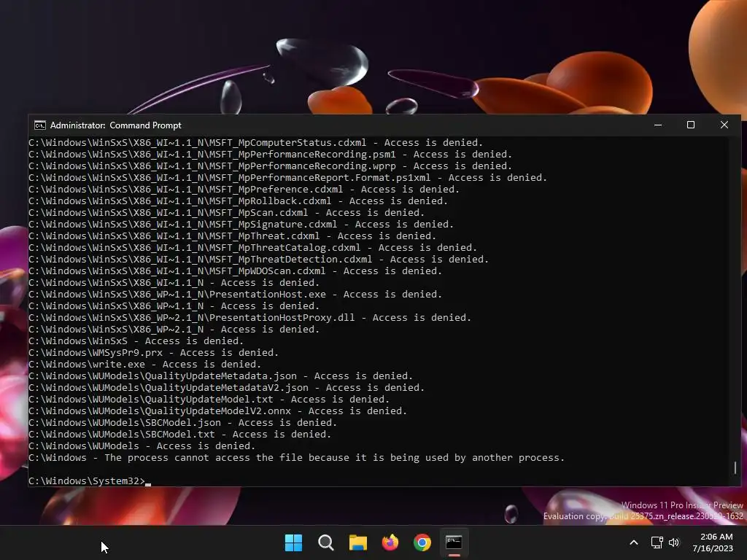Open the volume speaker icon
Viewport: 747px width, 560px height.
(674, 542)
